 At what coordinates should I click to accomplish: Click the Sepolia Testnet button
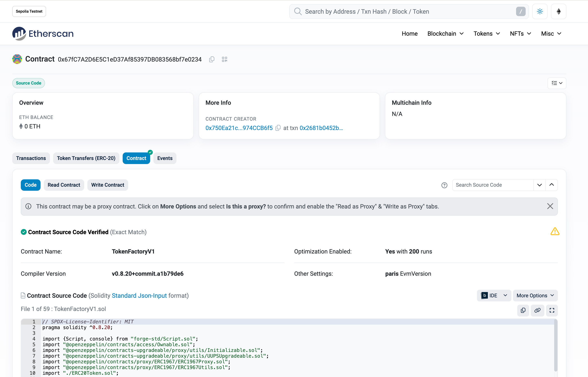(x=29, y=11)
